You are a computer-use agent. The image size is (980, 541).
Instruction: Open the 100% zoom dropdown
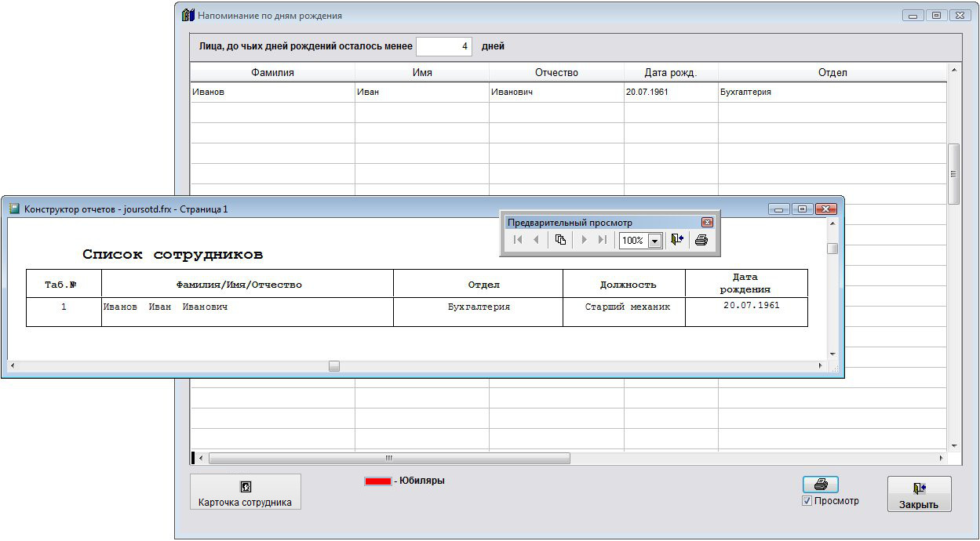(654, 241)
